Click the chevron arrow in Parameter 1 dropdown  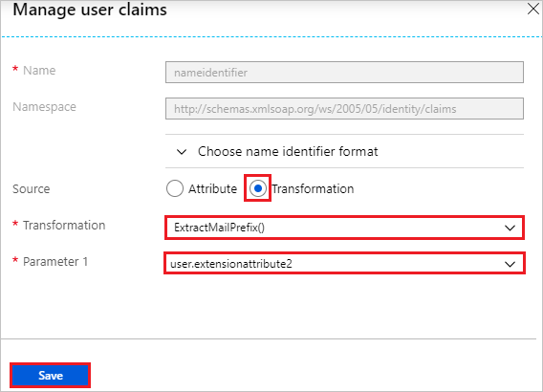(510, 264)
